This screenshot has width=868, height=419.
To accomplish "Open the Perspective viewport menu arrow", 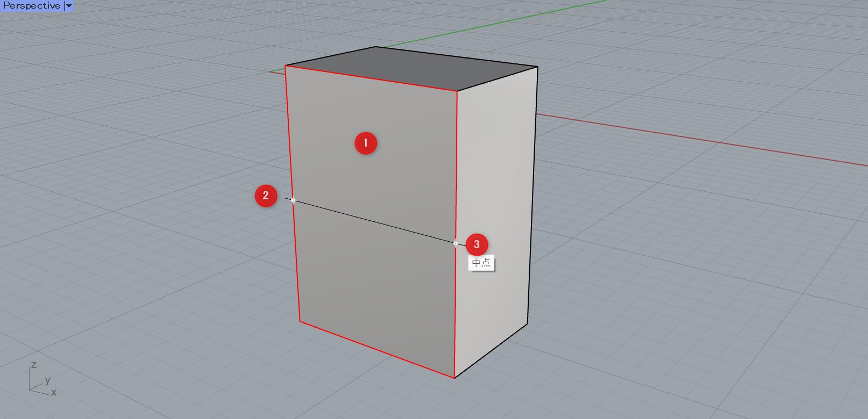I will [69, 5].
